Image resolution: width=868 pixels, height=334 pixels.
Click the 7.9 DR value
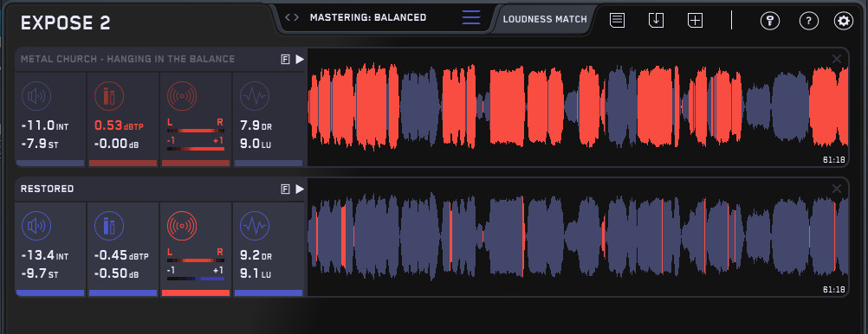coord(256,126)
